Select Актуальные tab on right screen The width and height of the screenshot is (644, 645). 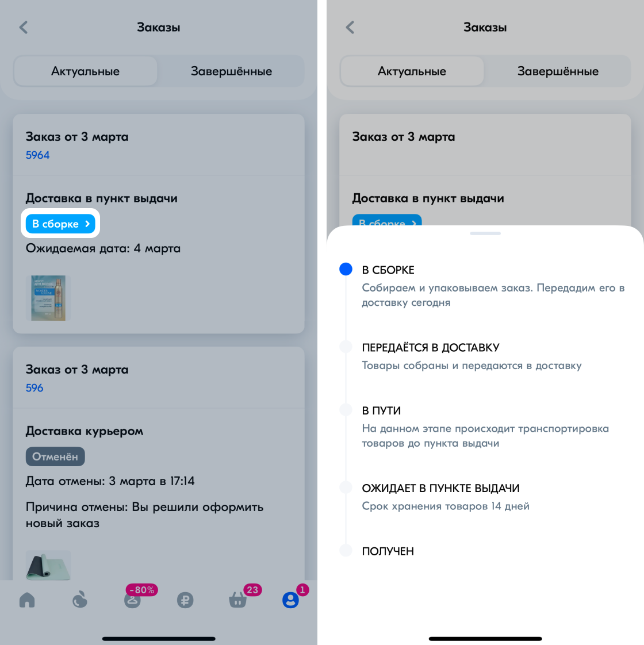(x=412, y=71)
